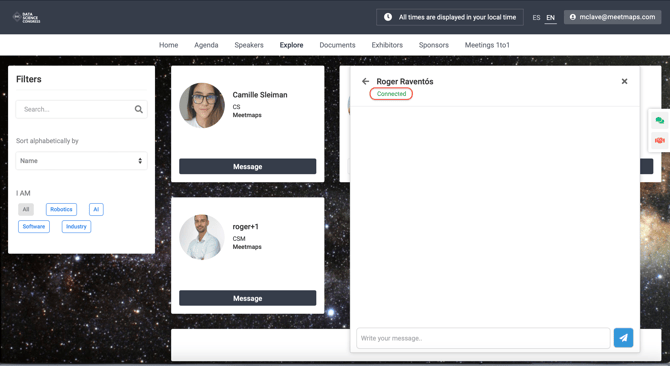670x366 pixels.
Task: Toggle the Robotics filter tag
Action: click(x=61, y=209)
